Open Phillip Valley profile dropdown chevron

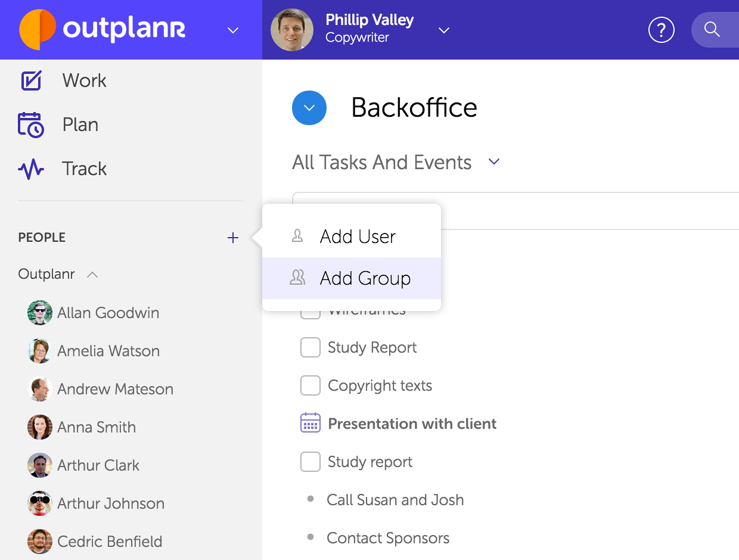[x=444, y=30]
